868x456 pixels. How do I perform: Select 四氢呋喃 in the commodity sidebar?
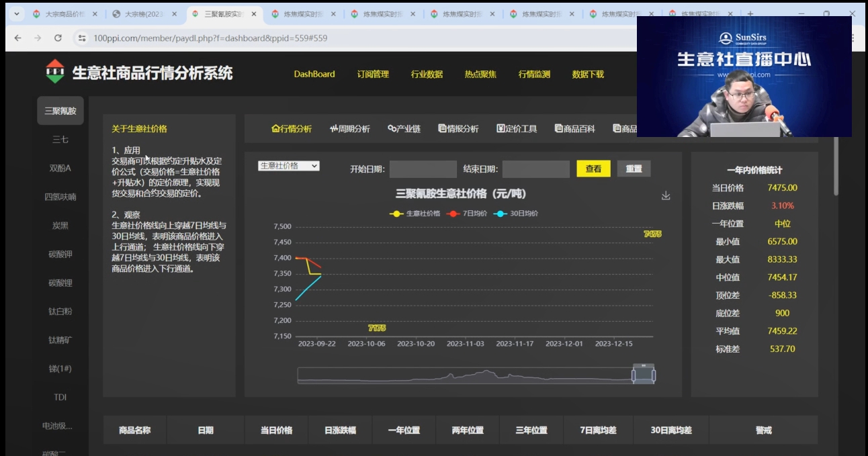pyautogui.click(x=60, y=197)
